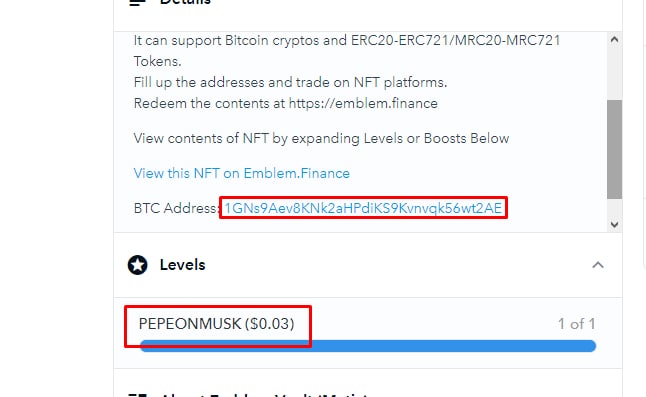The height and width of the screenshot is (397, 646).
Task: Click the BTC Address: label text
Action: [x=176, y=208]
